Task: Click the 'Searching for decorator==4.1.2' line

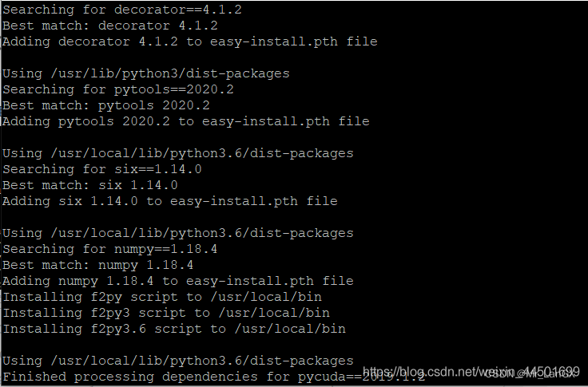Action: click(122, 10)
